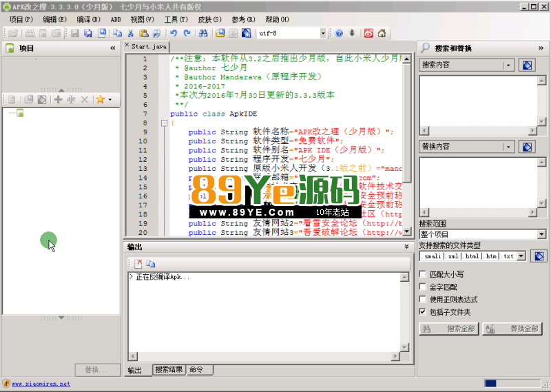This screenshot has width=551, height=392.
Task: Click blue icon beside 替换内容 dropdown
Action: click(x=527, y=147)
